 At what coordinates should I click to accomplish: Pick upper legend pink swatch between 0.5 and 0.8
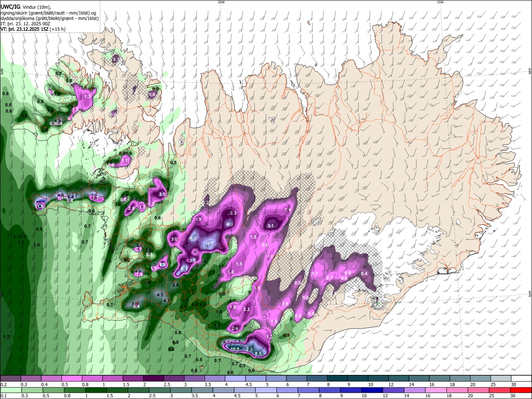click(x=71, y=378)
